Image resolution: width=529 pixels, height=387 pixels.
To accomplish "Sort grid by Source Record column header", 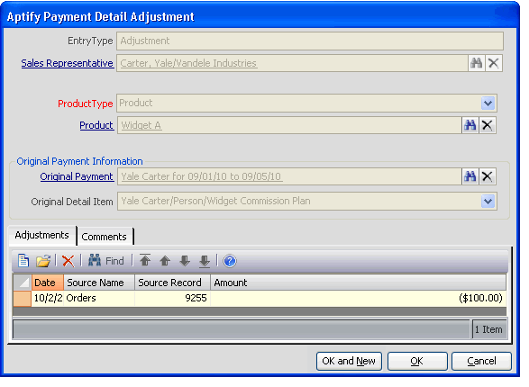I will (x=172, y=282).
